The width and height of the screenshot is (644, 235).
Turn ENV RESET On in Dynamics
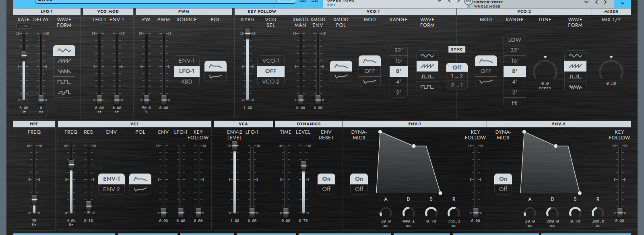[326, 179]
